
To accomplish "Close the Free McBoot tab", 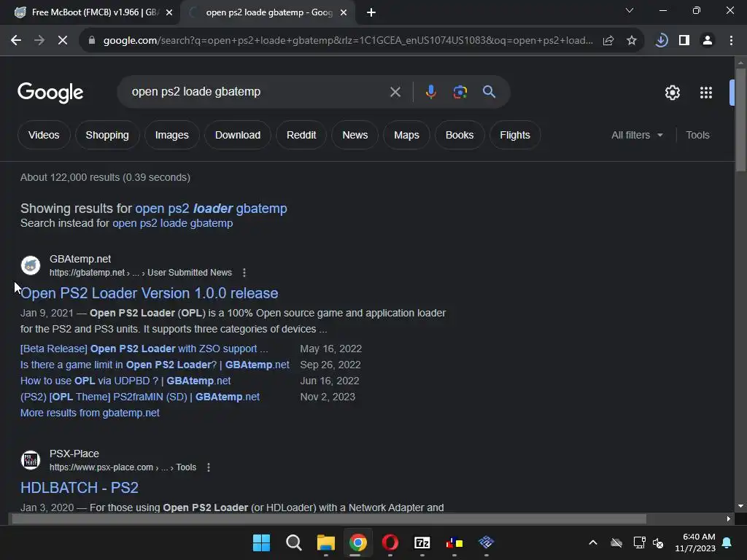I will click(169, 13).
